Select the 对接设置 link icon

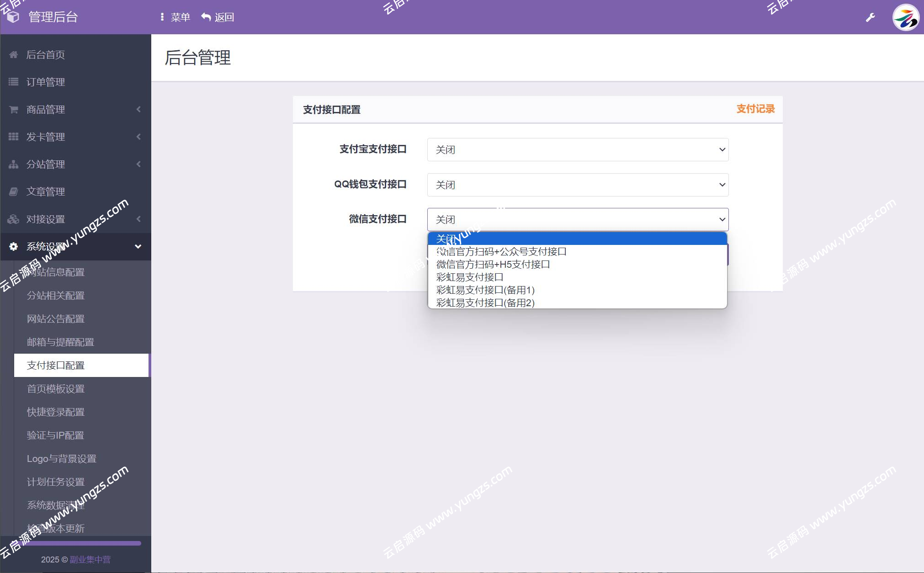pos(13,219)
